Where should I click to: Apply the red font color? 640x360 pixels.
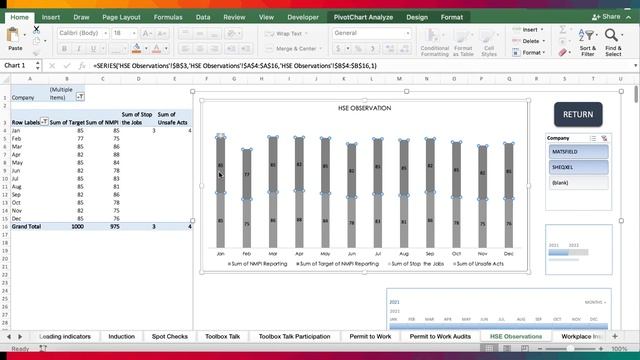(156, 49)
